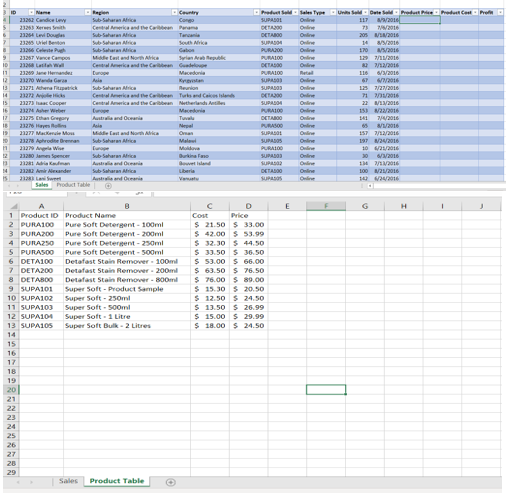516x493 pixels.
Task: Select row 25 header in the lower sheet
Action: 11,436
